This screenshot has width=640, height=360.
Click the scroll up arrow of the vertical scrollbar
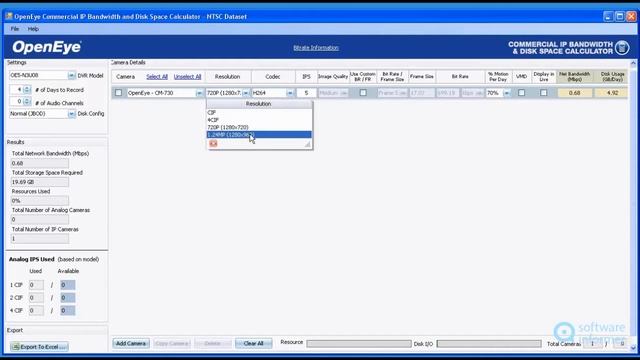pyautogui.click(x=633, y=63)
